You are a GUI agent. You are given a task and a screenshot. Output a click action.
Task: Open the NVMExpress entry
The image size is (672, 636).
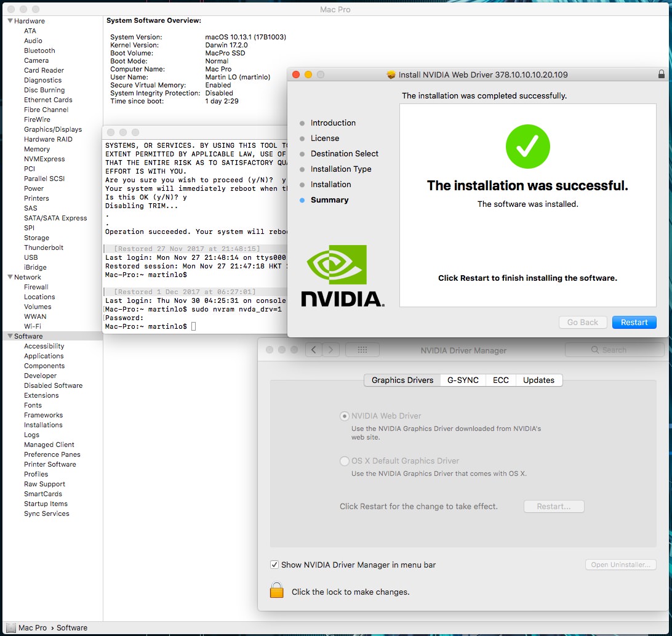(44, 159)
